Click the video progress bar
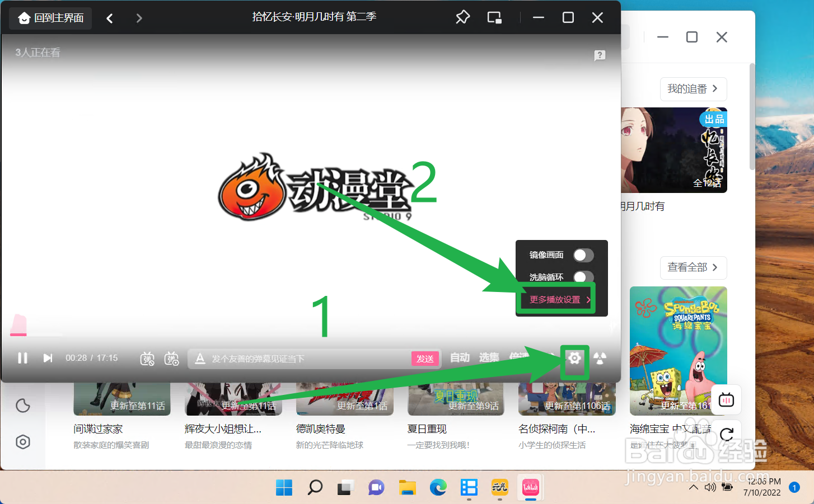 pyautogui.click(x=311, y=335)
